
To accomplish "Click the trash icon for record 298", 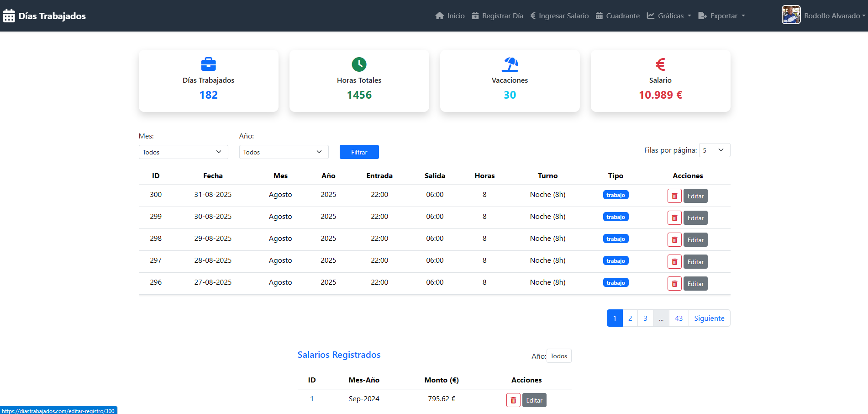I will tap(674, 240).
